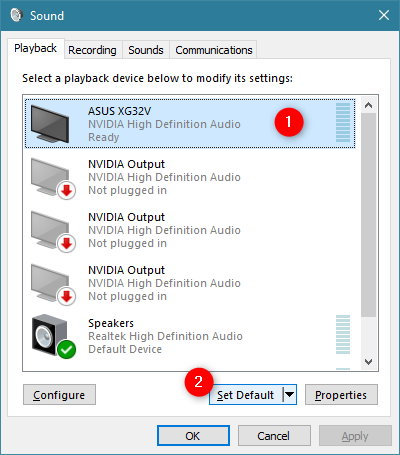Switch to the Recording tab
The height and width of the screenshot is (455, 400).
pyautogui.click(x=93, y=50)
